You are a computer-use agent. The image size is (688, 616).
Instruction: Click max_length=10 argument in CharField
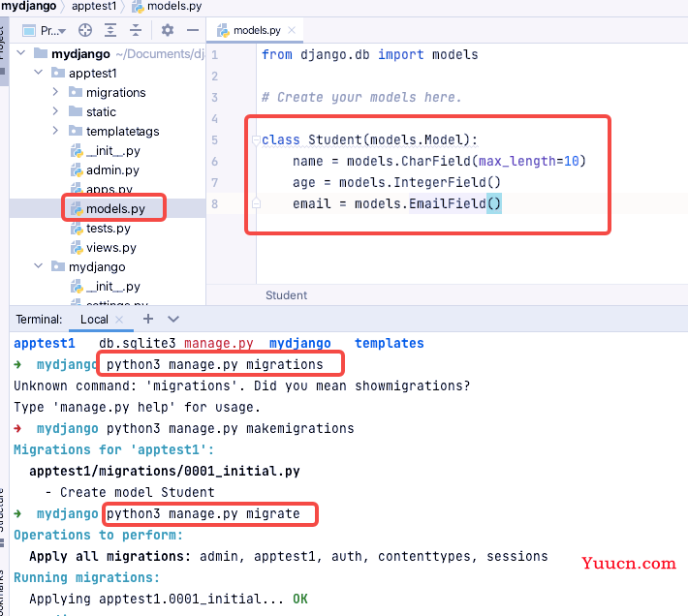(529, 162)
